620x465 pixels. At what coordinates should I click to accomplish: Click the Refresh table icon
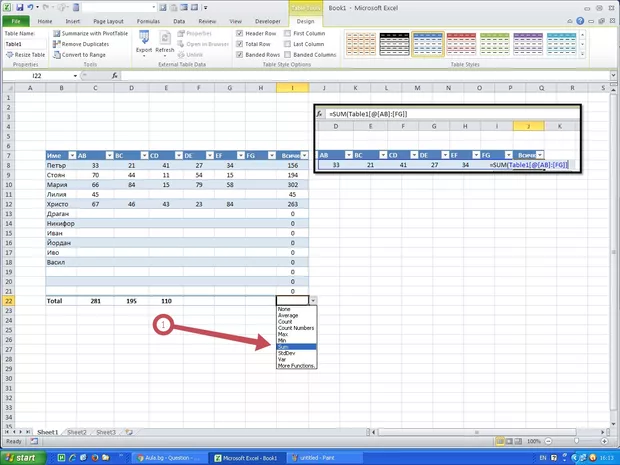(x=165, y=40)
